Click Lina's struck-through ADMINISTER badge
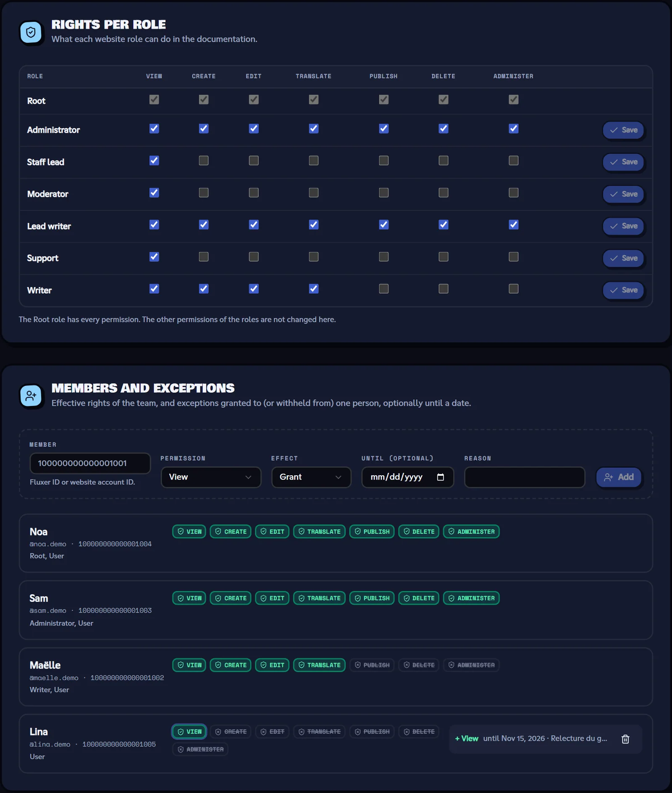The width and height of the screenshot is (672, 793). pyautogui.click(x=200, y=749)
